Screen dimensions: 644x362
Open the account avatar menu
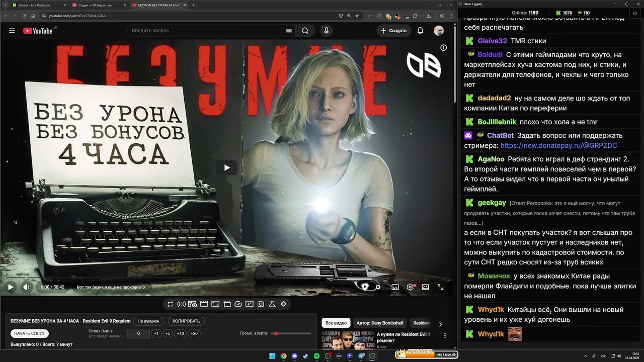439,31
